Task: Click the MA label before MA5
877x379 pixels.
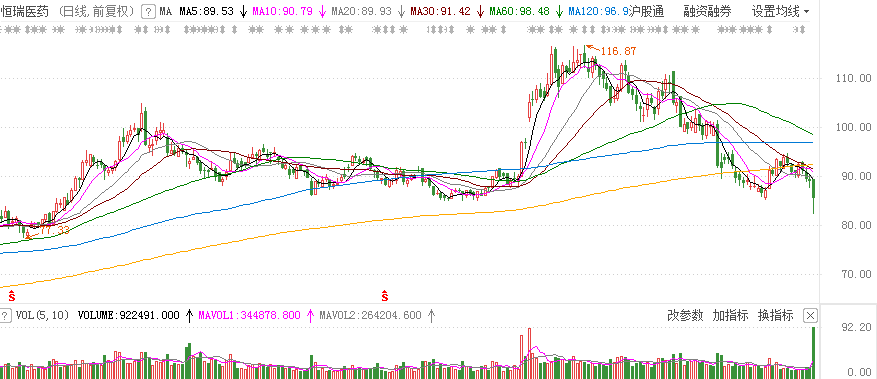Action: 166,11
